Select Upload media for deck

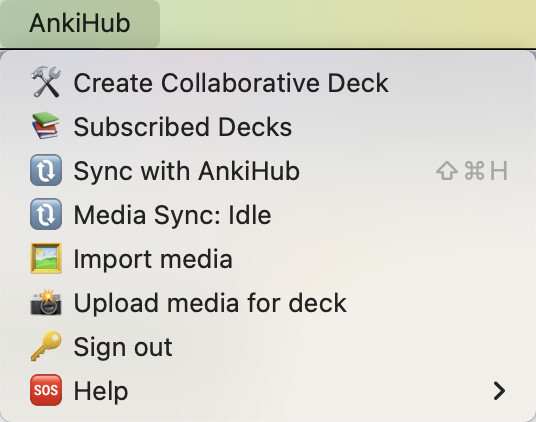[268, 303]
